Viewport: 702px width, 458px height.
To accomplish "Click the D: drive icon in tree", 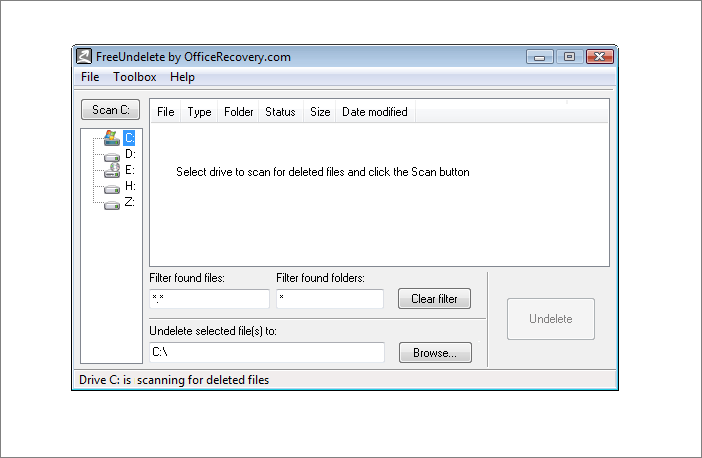I will [x=111, y=157].
